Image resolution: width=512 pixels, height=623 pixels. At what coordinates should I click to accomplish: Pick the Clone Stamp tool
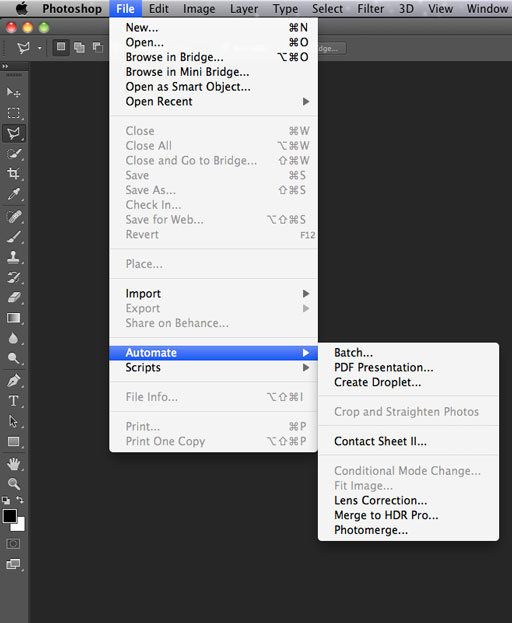tap(14, 257)
